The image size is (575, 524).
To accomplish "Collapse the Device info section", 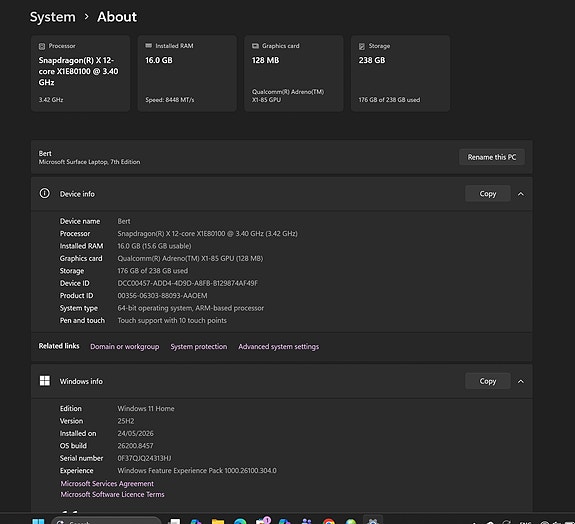I will pos(521,194).
